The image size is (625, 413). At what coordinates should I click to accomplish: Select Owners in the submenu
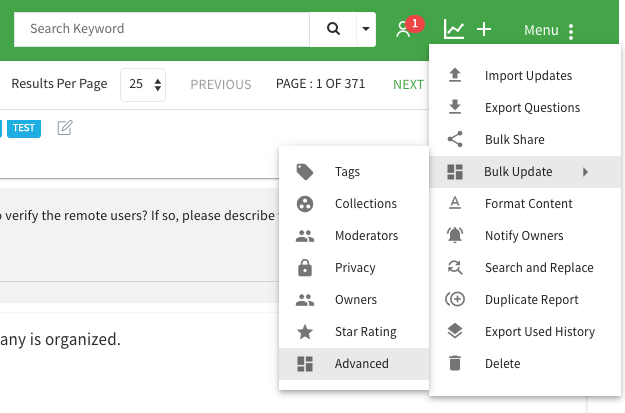click(354, 299)
